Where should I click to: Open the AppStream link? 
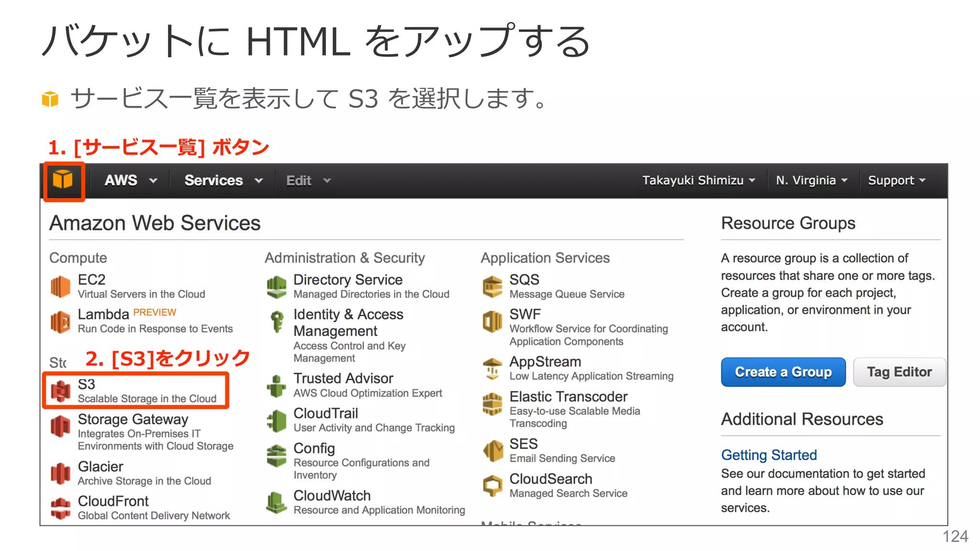coord(545,362)
